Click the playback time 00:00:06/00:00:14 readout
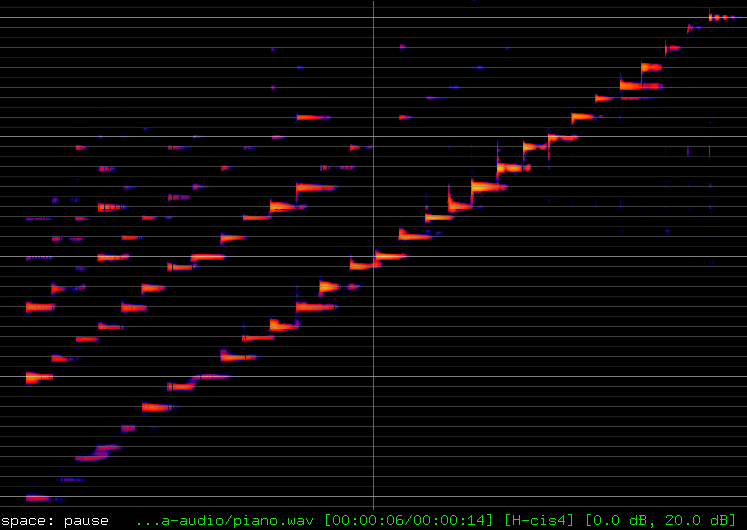This screenshot has height=530, width=747. [409, 521]
